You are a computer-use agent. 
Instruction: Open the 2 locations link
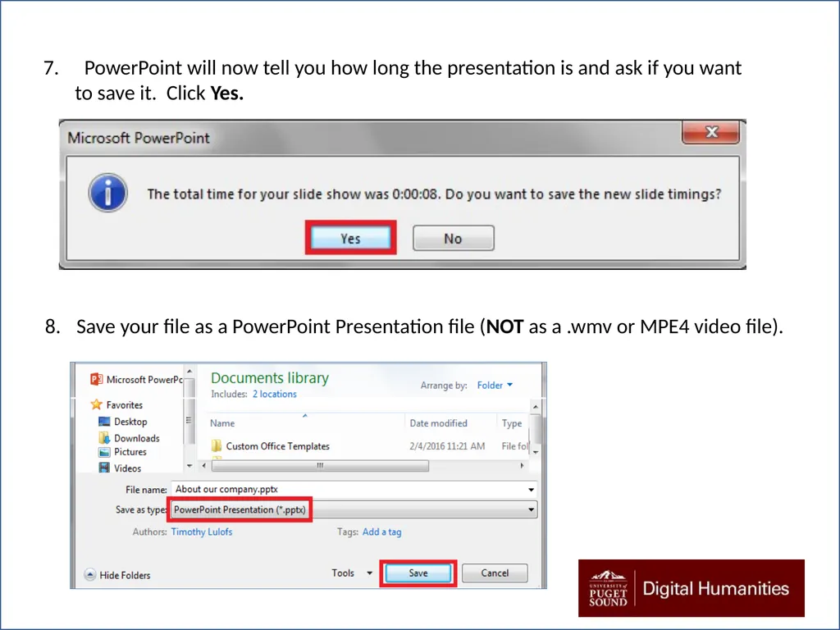click(274, 394)
